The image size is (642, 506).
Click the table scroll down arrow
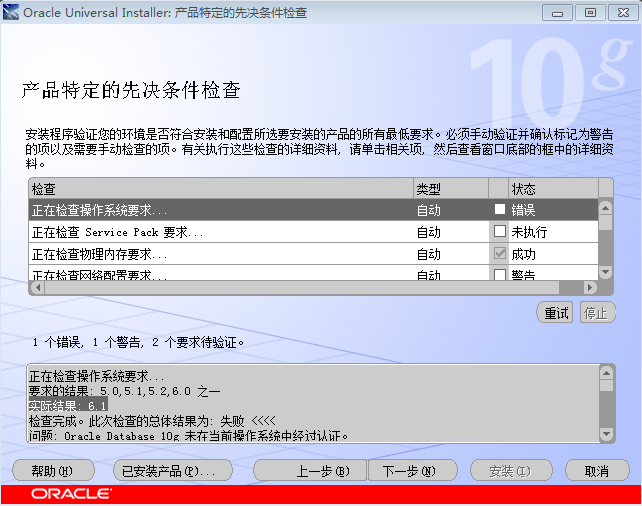606,272
